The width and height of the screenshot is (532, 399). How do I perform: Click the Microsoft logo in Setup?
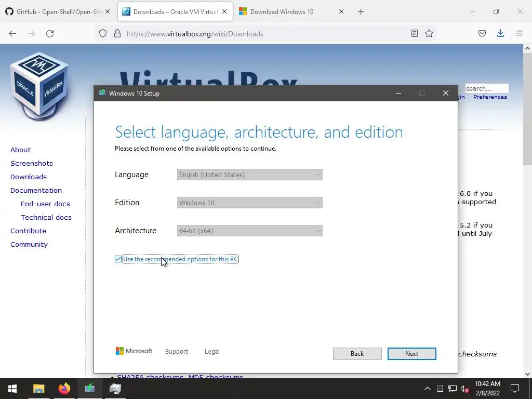pos(134,351)
